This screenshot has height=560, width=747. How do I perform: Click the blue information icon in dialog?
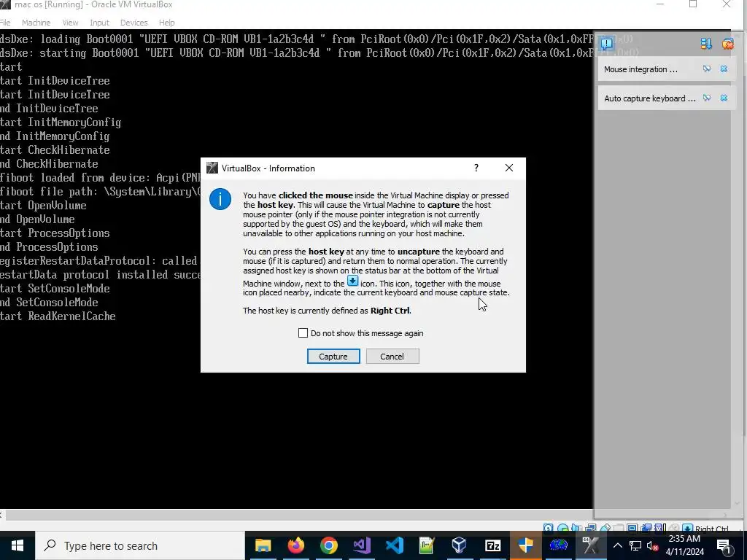click(220, 198)
